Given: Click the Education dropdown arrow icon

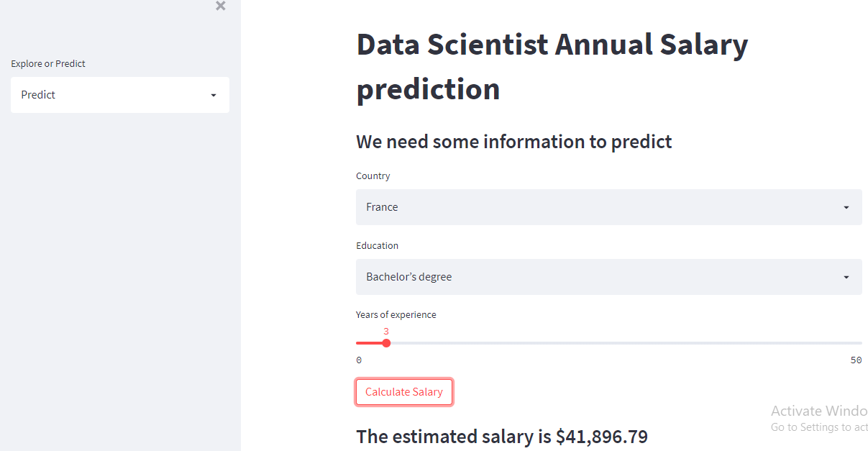Looking at the screenshot, I should click(846, 276).
